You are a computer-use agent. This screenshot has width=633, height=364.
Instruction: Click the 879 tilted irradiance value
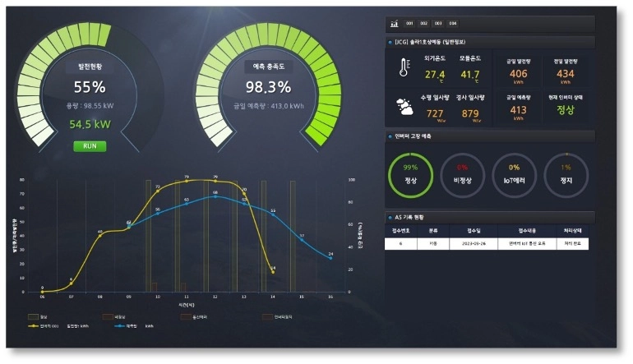(x=470, y=113)
